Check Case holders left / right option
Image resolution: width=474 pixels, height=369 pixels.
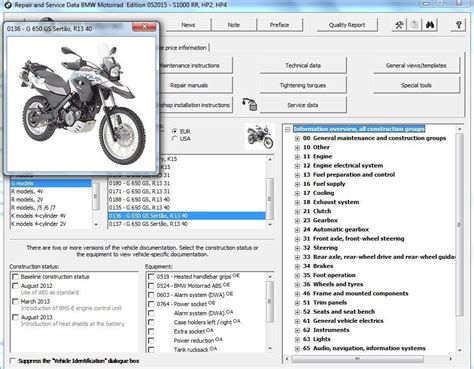tap(151, 322)
